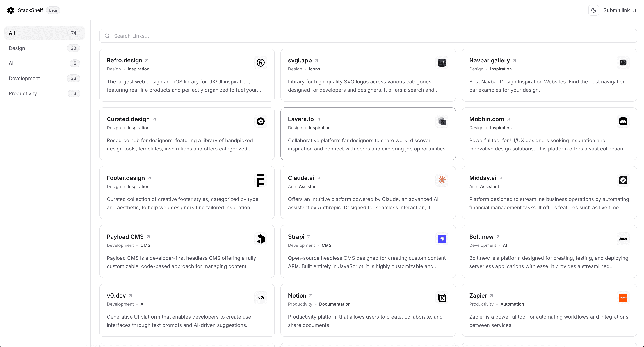Screen dimensions: 644x347
Task: Click the 74 count badge beside All
Action: pyautogui.click(x=74, y=33)
